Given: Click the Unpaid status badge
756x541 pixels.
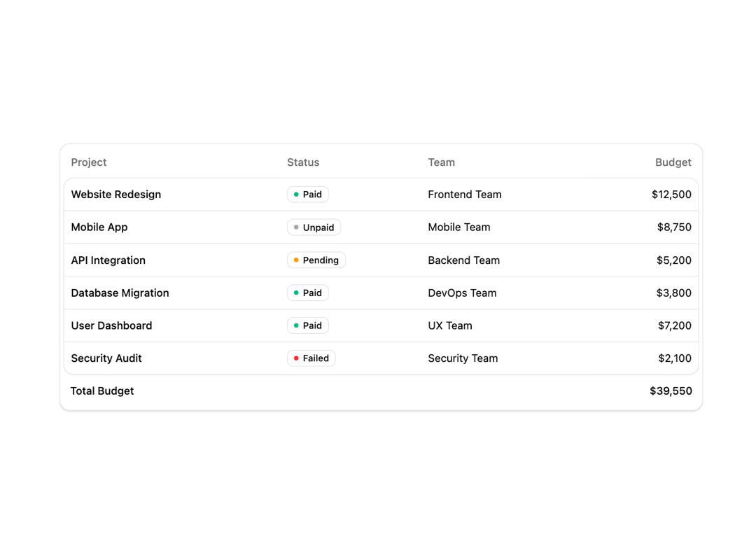Looking at the screenshot, I should (x=314, y=227).
